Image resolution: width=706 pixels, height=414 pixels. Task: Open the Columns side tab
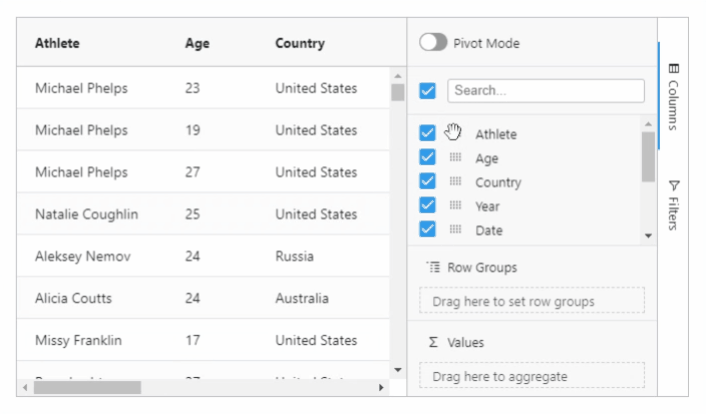[x=673, y=97]
